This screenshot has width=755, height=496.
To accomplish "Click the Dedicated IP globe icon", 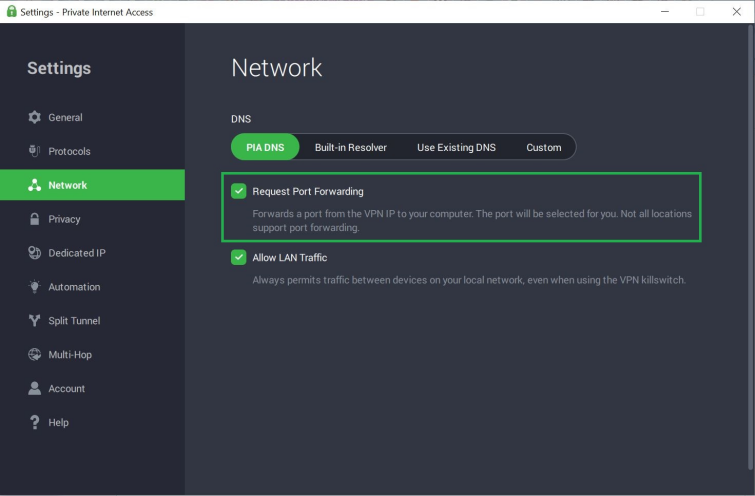I will 34,253.
